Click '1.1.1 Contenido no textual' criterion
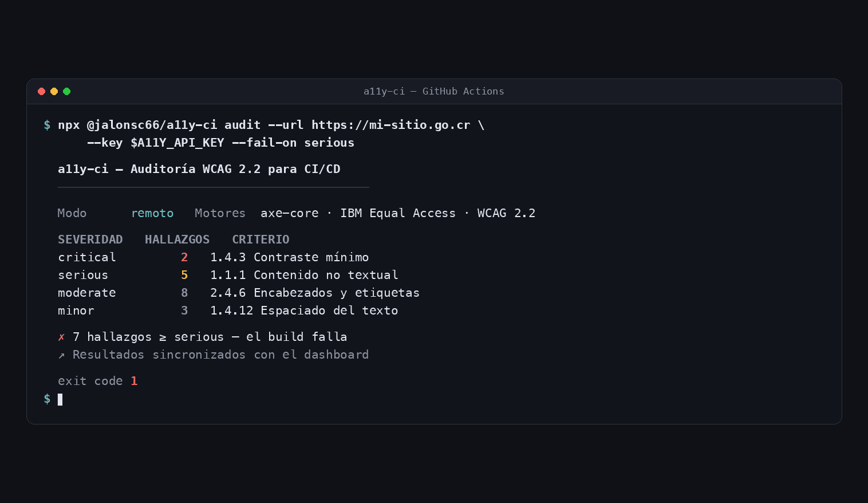868x503 pixels. pyautogui.click(x=304, y=275)
